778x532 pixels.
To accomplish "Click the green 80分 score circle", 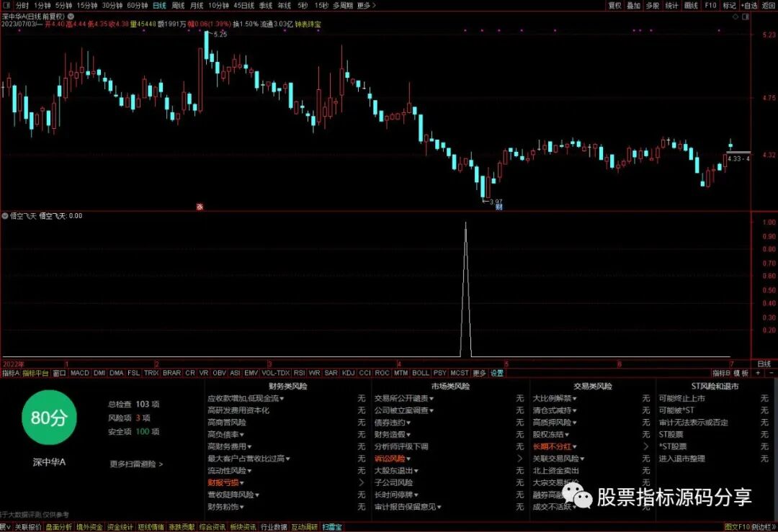I will (x=49, y=418).
